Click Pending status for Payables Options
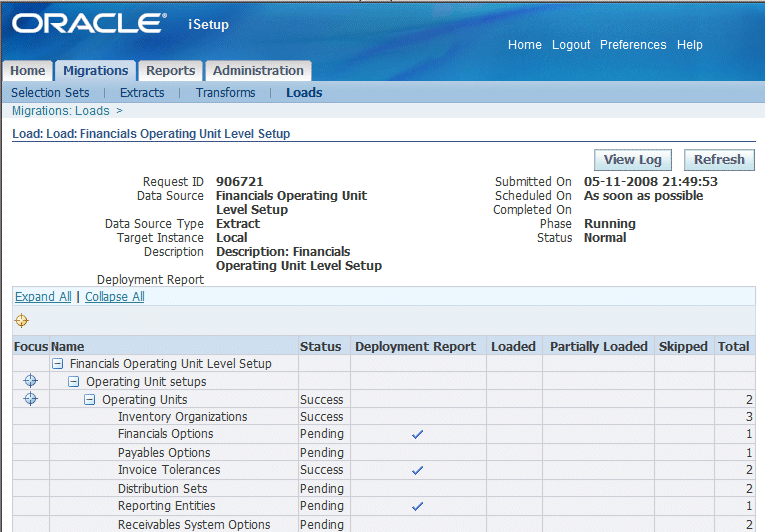Screen dimensions: 765x532 pyautogui.click(x=322, y=452)
